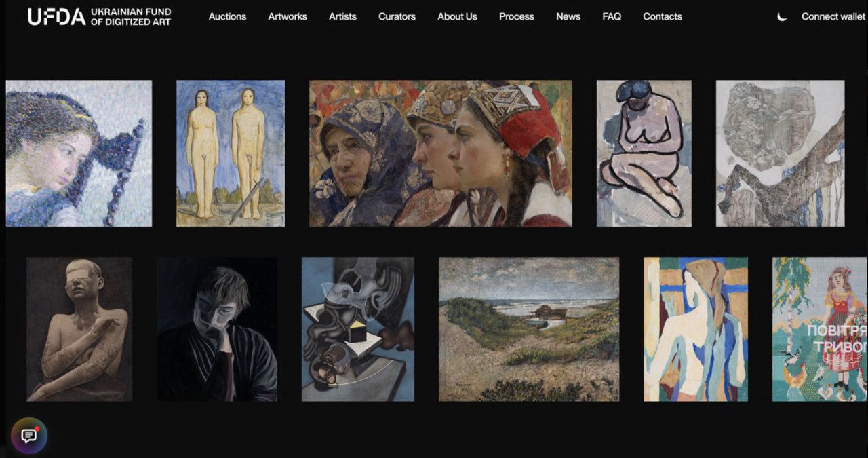Open the pointillist woman with harp painting

click(x=79, y=153)
